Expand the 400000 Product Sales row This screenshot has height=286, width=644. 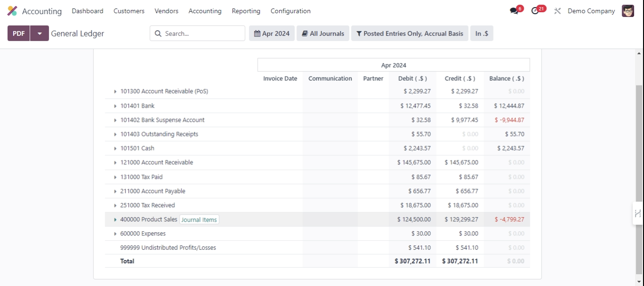[116, 219]
